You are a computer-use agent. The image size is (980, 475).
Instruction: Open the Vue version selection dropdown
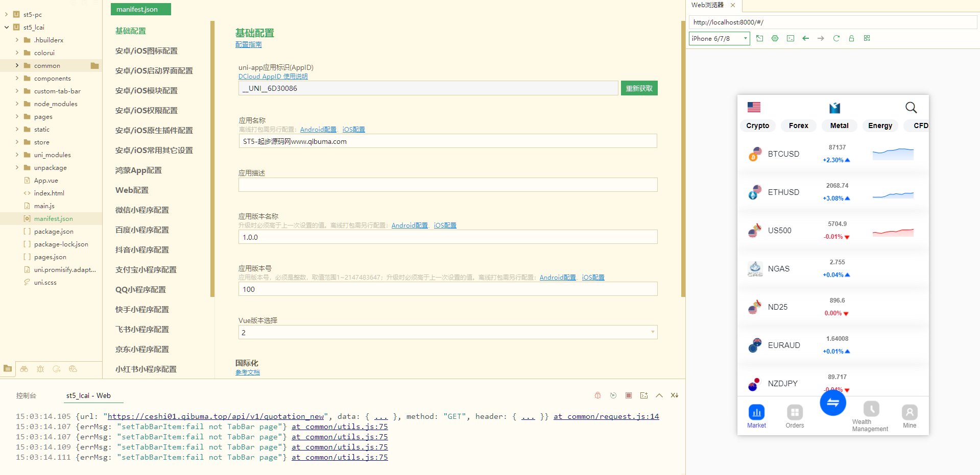tap(447, 333)
